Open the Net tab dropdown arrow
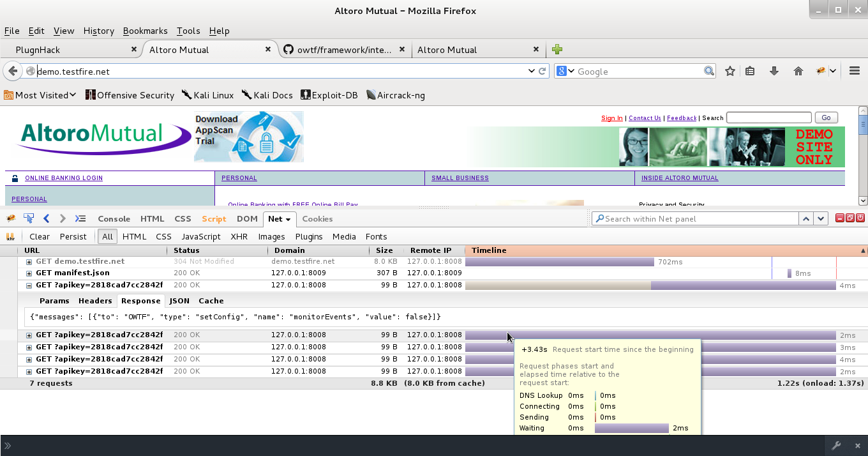This screenshot has width=868, height=456. coord(288,219)
